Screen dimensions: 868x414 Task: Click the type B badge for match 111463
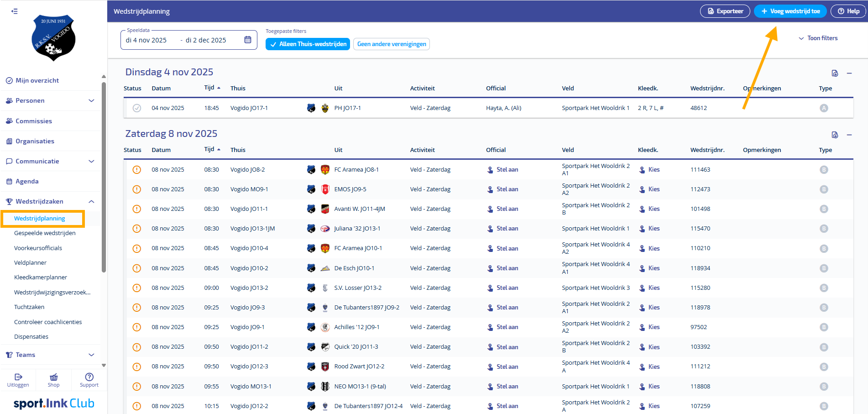click(824, 170)
